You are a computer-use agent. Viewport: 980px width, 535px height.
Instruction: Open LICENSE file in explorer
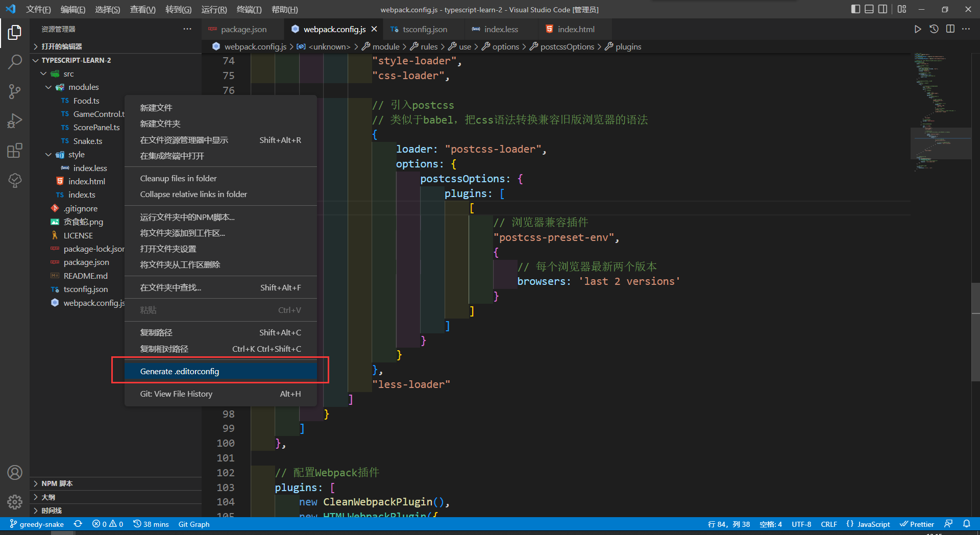(x=78, y=235)
